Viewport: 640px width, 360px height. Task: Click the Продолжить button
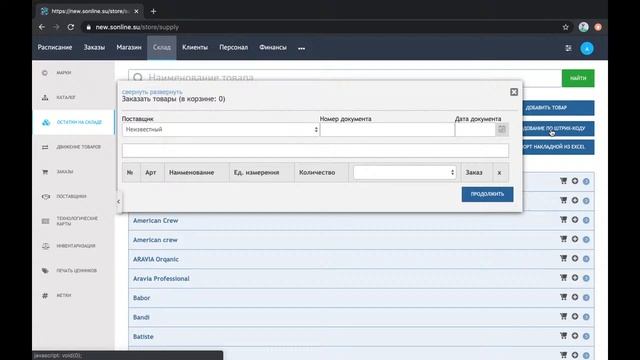[x=487, y=194]
